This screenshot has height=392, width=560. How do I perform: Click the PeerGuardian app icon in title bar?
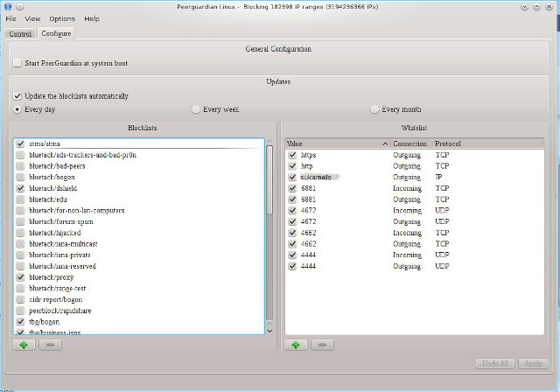pyautogui.click(x=9, y=6)
